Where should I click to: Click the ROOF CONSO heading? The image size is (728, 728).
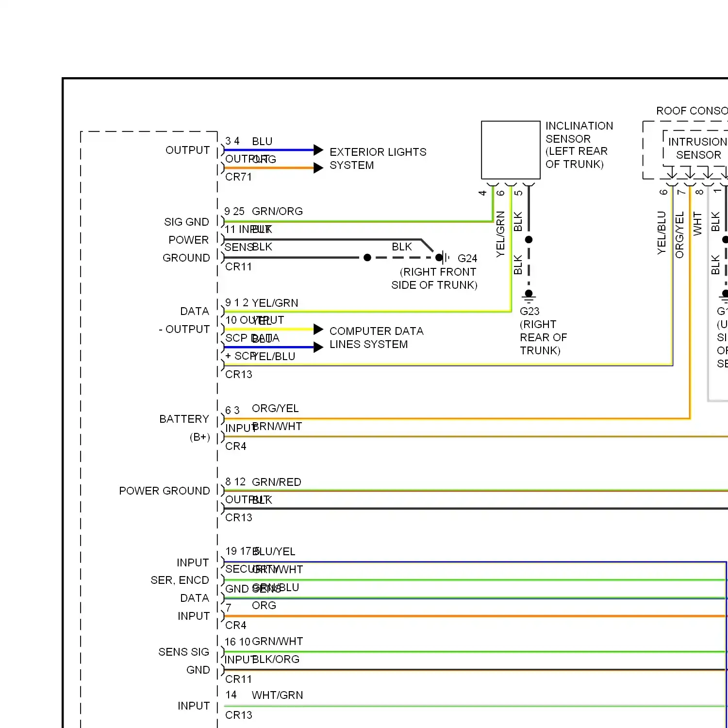pyautogui.click(x=692, y=111)
